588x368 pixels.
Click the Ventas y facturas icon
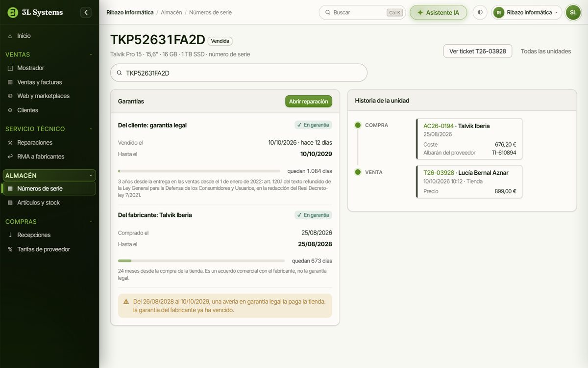pos(10,82)
